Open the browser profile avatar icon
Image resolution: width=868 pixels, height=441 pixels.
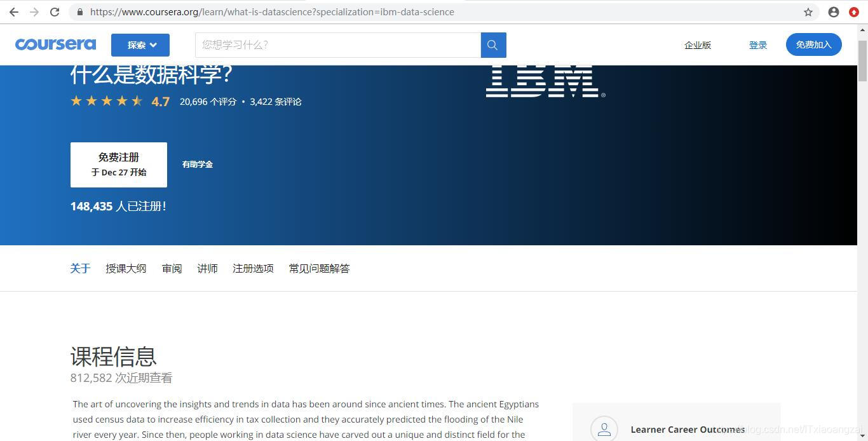point(834,12)
